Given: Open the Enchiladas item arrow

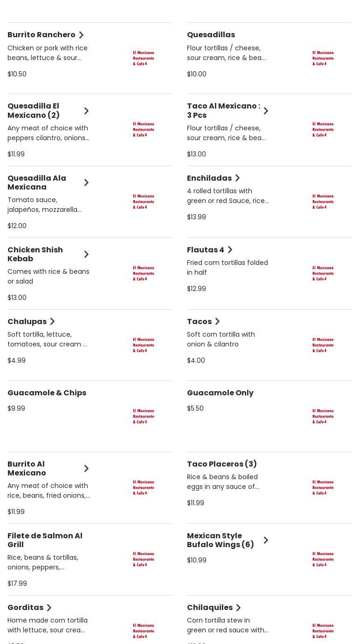Looking at the screenshot, I should [x=237, y=178].
